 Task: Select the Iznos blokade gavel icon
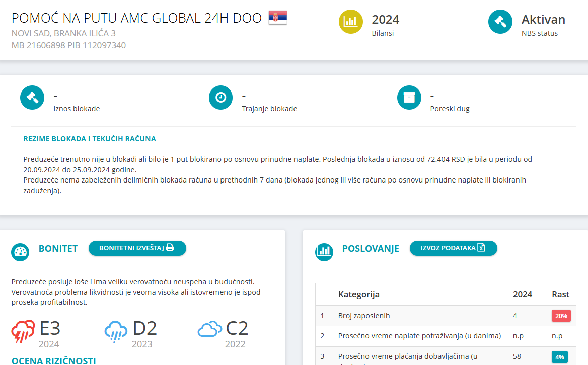[32, 98]
